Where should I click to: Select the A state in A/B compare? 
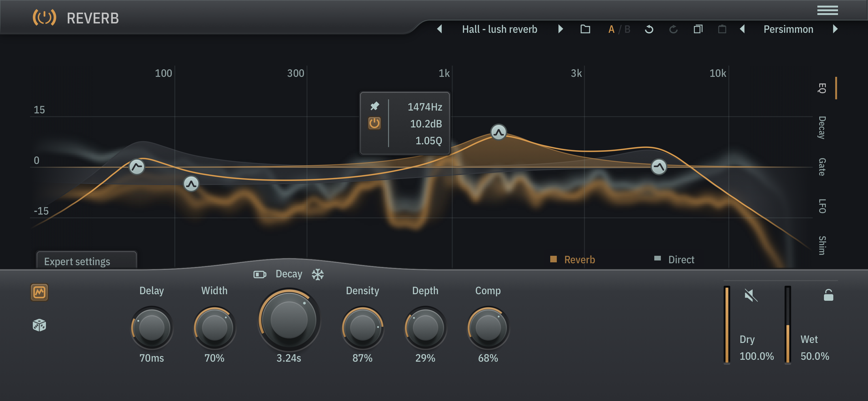pyautogui.click(x=611, y=29)
